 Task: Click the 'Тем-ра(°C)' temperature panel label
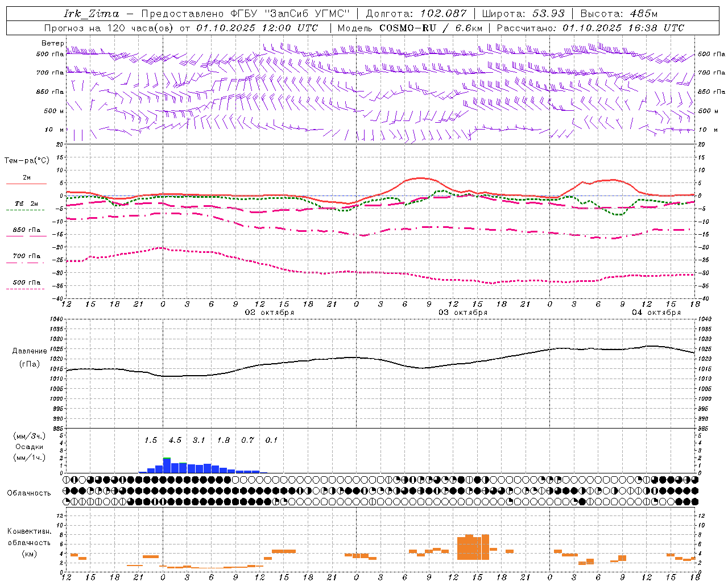pos(27,161)
